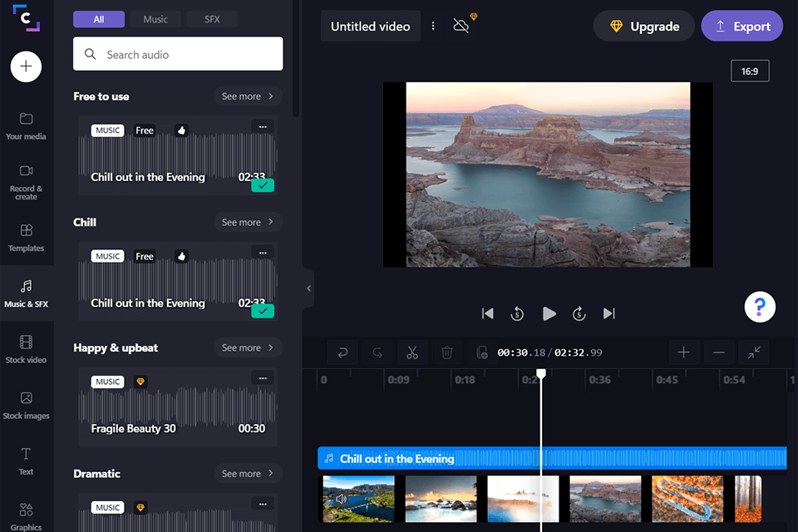The width and height of the screenshot is (798, 532).
Task: Click the Export button
Action: [741, 26]
